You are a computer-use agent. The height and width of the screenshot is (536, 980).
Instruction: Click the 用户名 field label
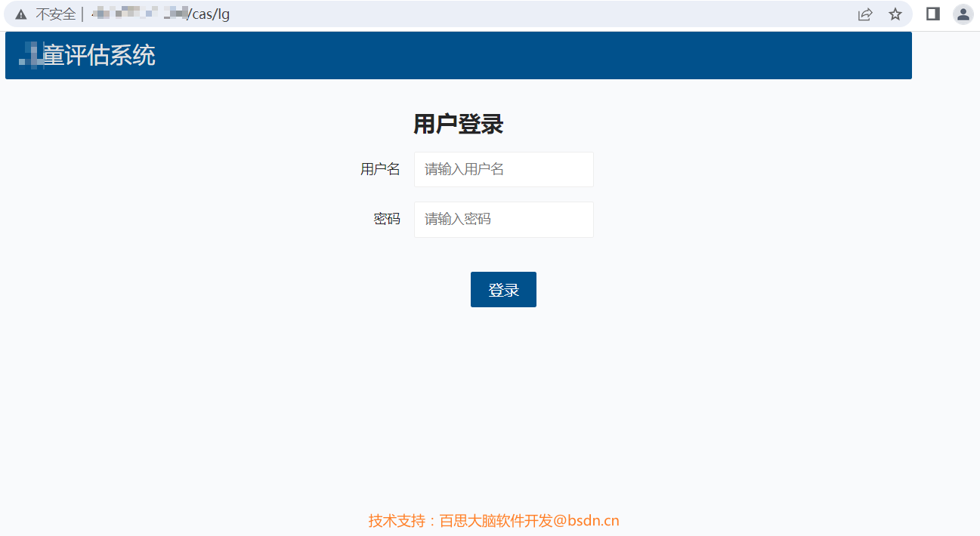[380, 169]
